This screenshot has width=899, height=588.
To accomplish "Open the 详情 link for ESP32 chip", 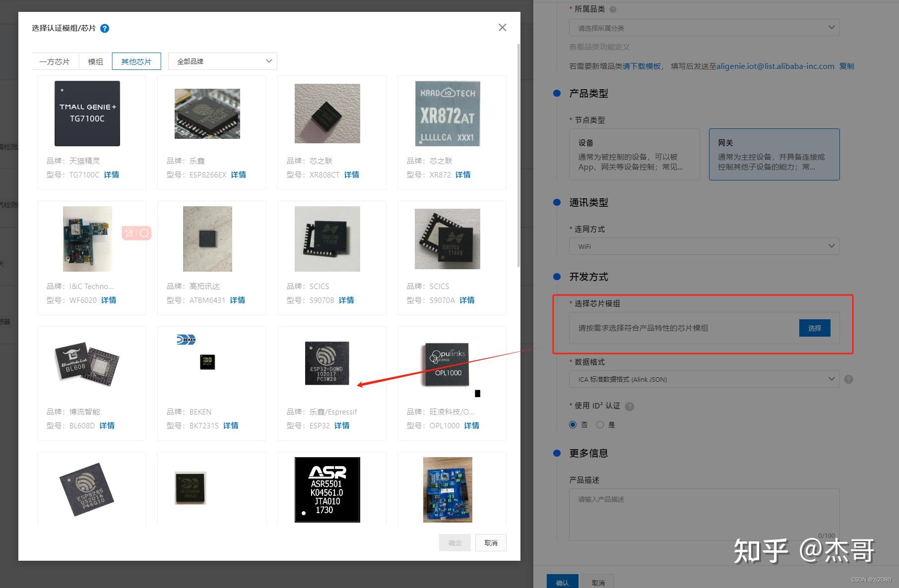I will (x=342, y=425).
